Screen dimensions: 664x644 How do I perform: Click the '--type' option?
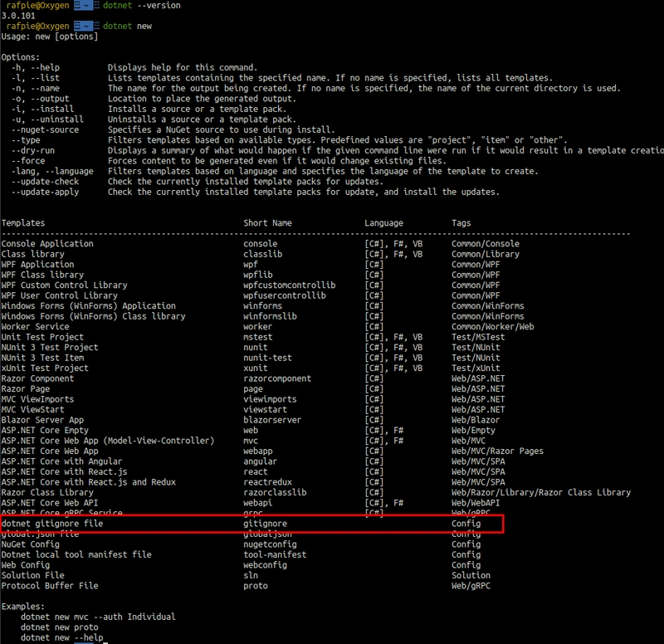(x=26, y=140)
